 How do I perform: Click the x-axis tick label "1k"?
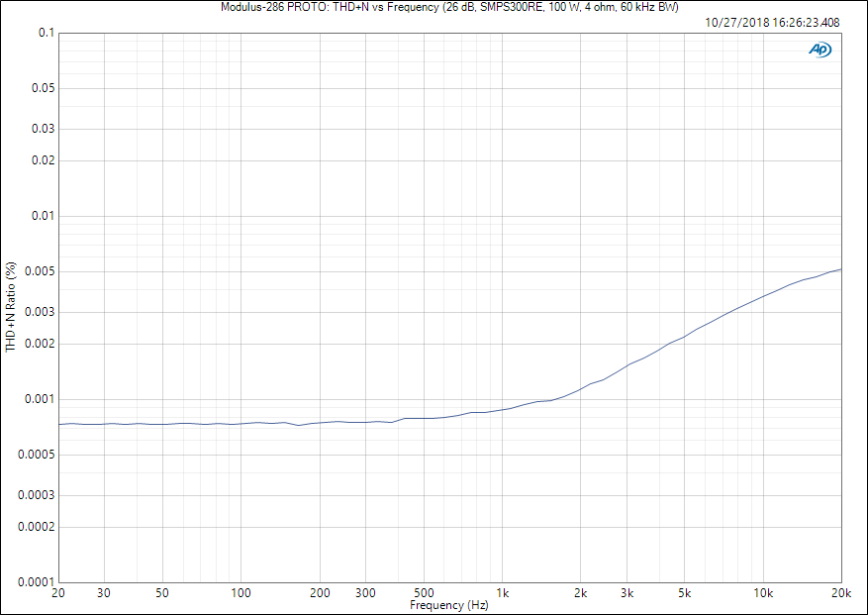(x=502, y=593)
